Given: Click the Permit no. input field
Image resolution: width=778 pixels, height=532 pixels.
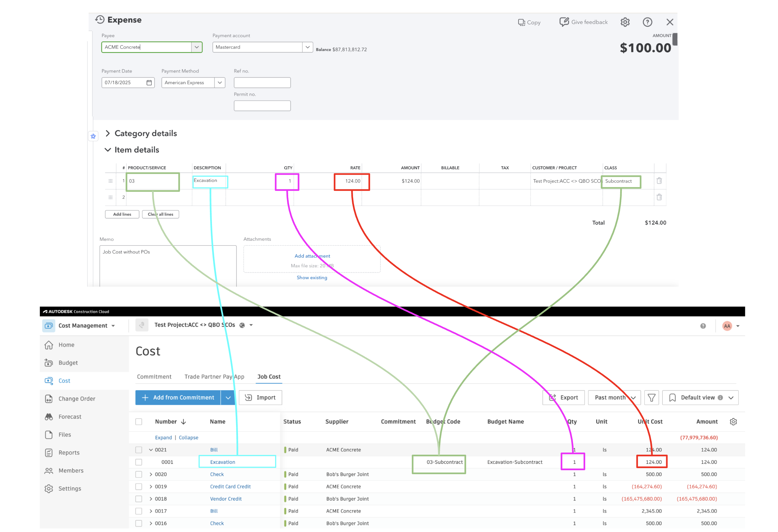Looking at the screenshot, I should pyautogui.click(x=262, y=106).
